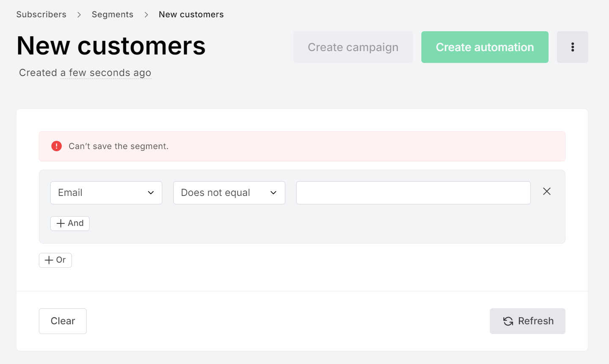Click the Create automation button
Screen dimensions: 609x364
pos(484,47)
